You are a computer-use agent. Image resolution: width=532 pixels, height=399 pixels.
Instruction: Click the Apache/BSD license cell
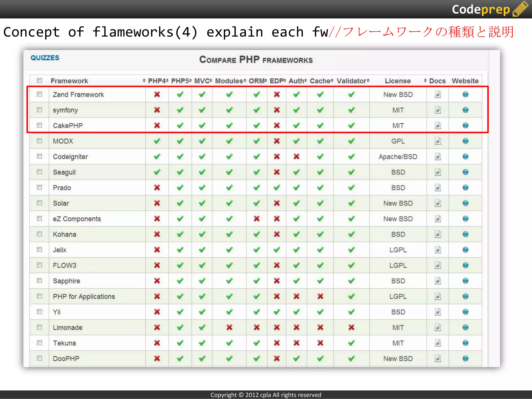tap(398, 157)
